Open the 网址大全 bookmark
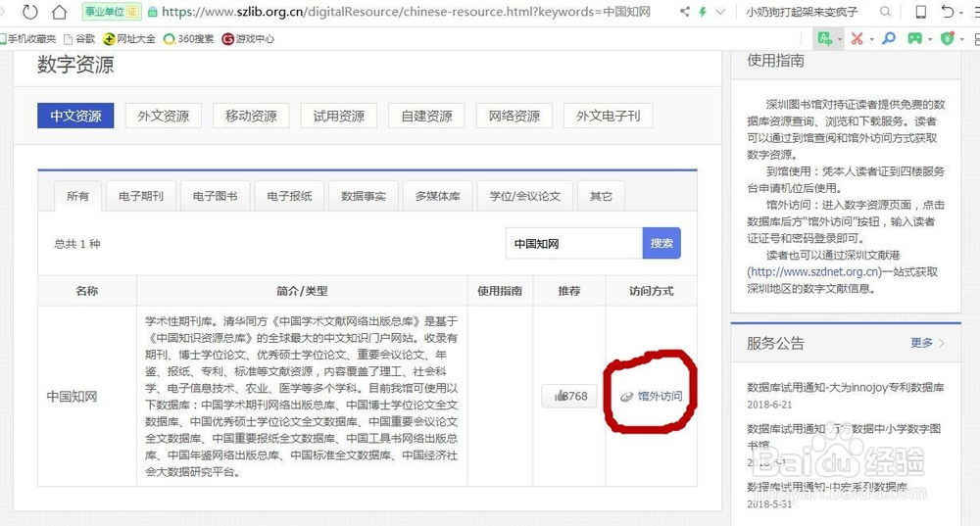 [129, 39]
